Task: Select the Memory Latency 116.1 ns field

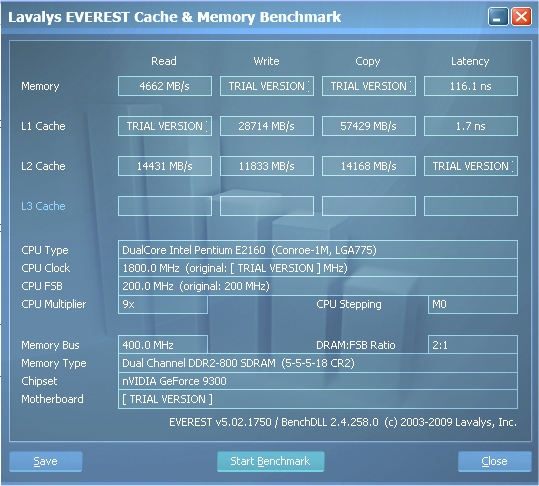Action: point(471,86)
